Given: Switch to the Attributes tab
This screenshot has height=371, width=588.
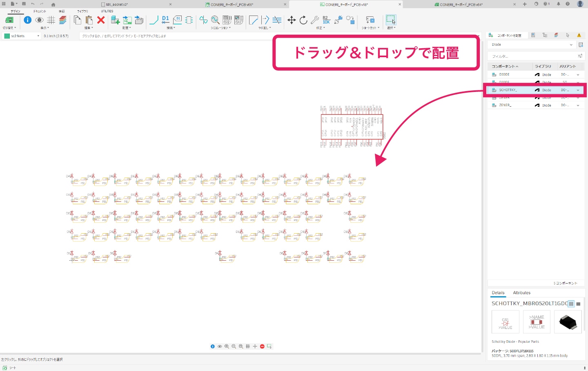Looking at the screenshot, I should point(521,293).
